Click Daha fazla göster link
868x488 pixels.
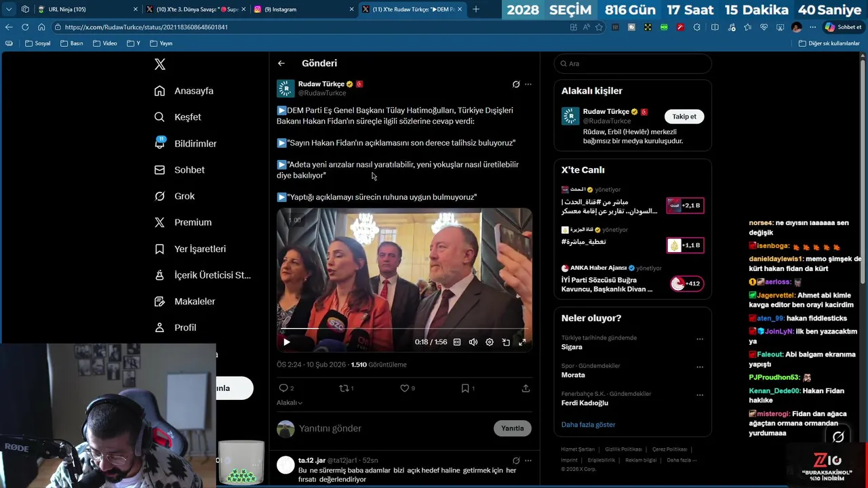pos(588,425)
